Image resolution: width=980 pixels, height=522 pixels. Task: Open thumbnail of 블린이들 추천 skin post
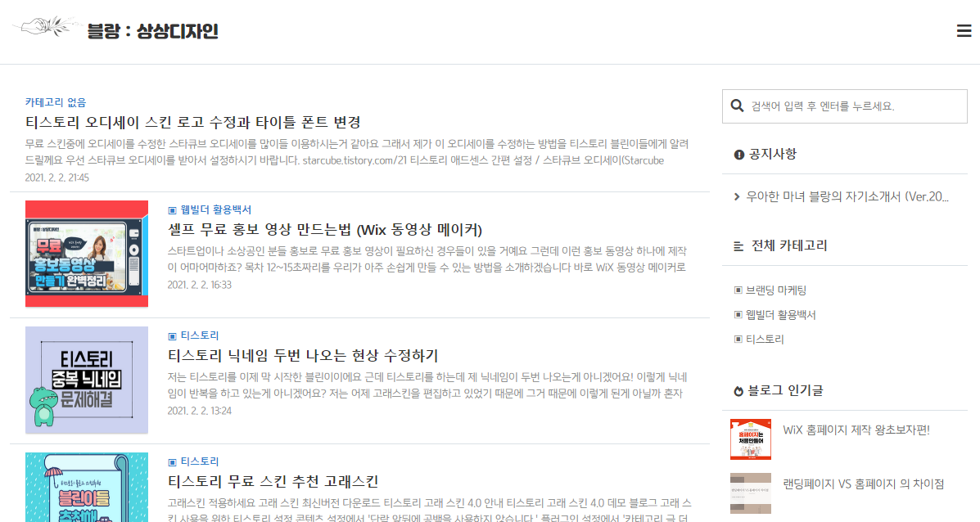pyautogui.click(x=87, y=487)
